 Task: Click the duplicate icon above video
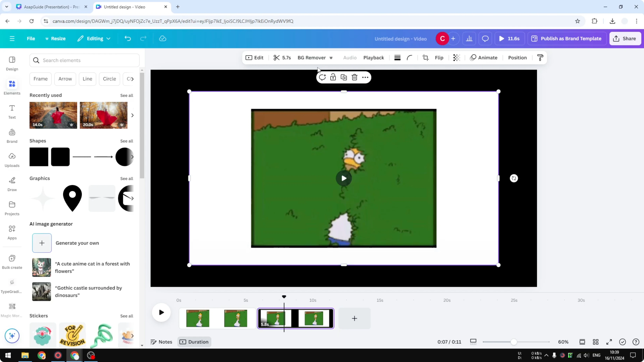coord(344,77)
